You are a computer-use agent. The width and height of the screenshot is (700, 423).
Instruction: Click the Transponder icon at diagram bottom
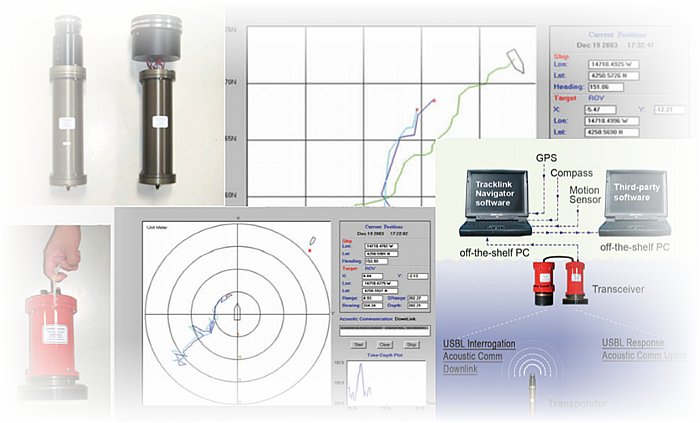532,387
